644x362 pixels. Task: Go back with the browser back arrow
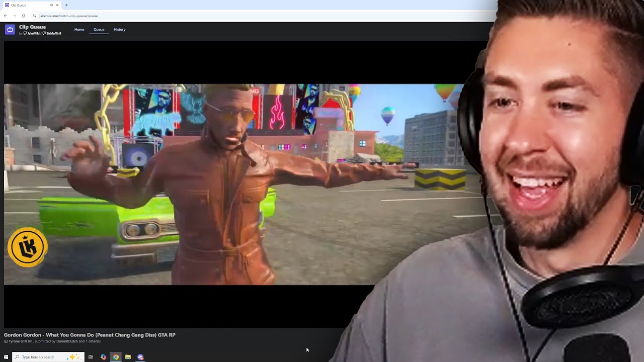(6, 16)
